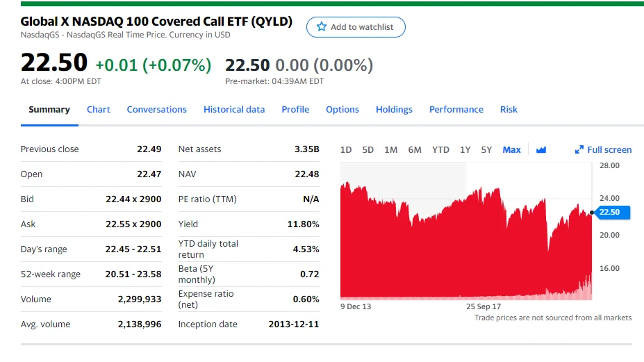Open the Holdings tab
This screenshot has height=362, width=644.
[394, 109]
